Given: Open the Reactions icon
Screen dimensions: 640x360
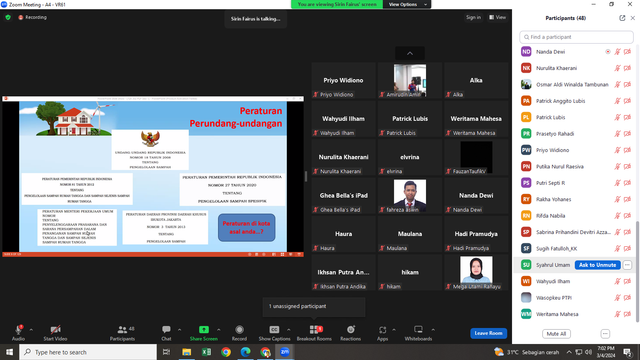Looking at the screenshot, I should (x=351, y=329).
